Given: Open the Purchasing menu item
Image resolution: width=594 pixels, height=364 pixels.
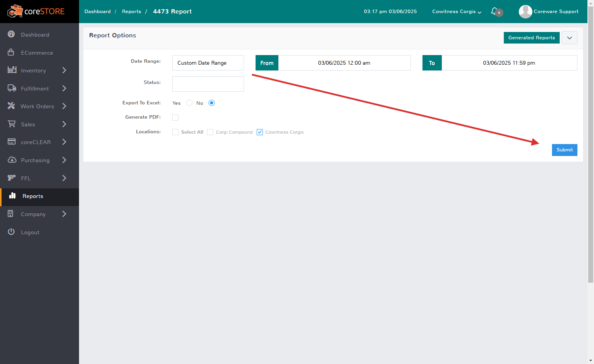Looking at the screenshot, I should click(39, 160).
